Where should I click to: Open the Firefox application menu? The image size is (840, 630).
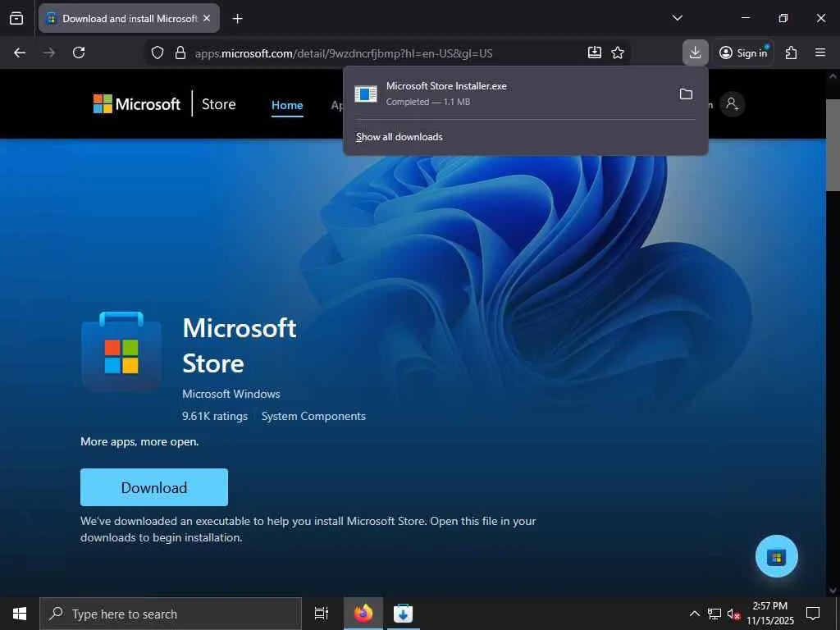pos(820,52)
